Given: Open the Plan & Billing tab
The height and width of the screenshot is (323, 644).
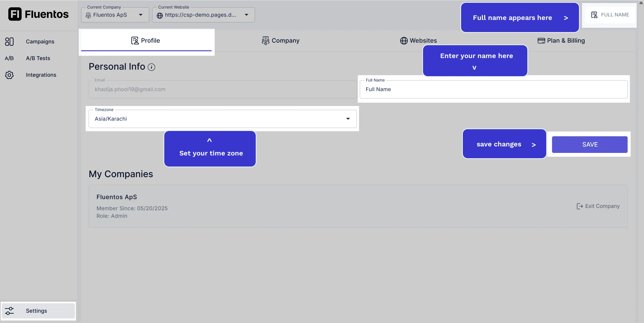Looking at the screenshot, I should pyautogui.click(x=561, y=40).
